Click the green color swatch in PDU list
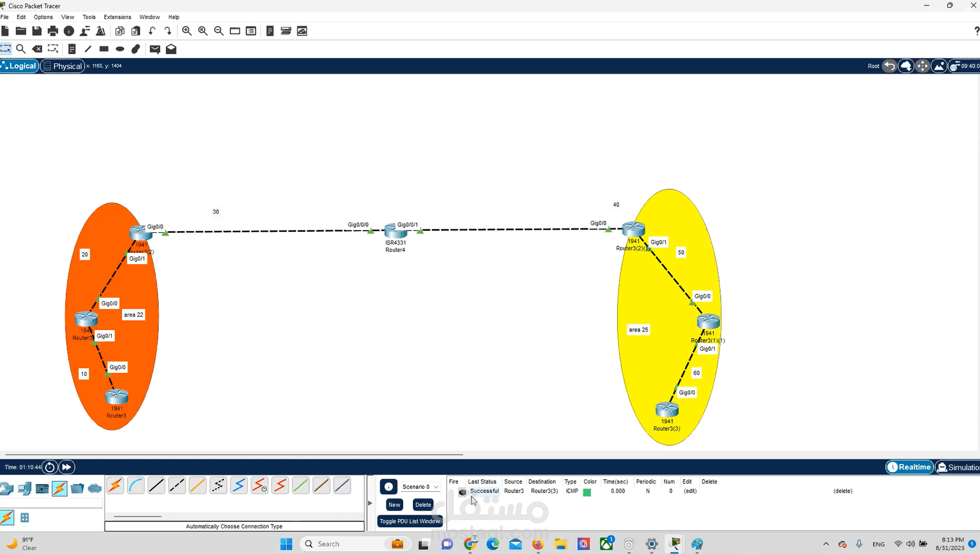The width and height of the screenshot is (980, 554). click(587, 492)
